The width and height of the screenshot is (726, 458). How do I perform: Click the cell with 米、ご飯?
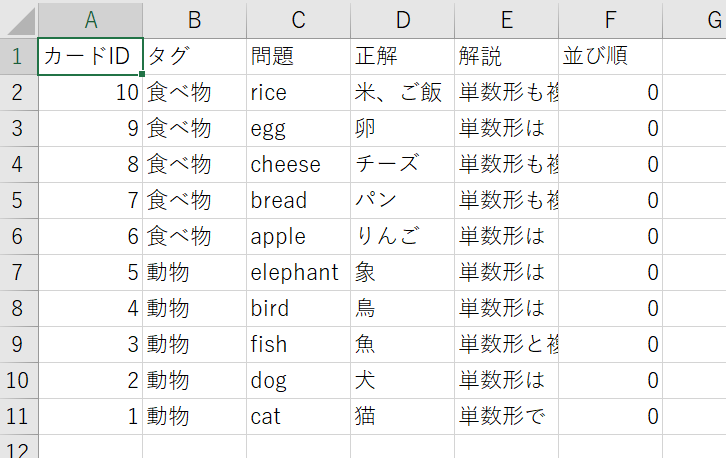point(402,92)
